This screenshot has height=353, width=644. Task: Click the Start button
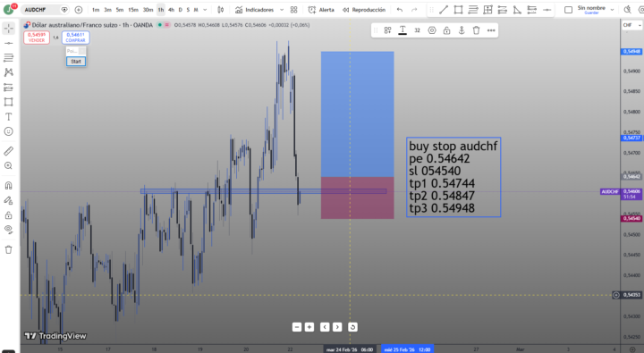[76, 62]
